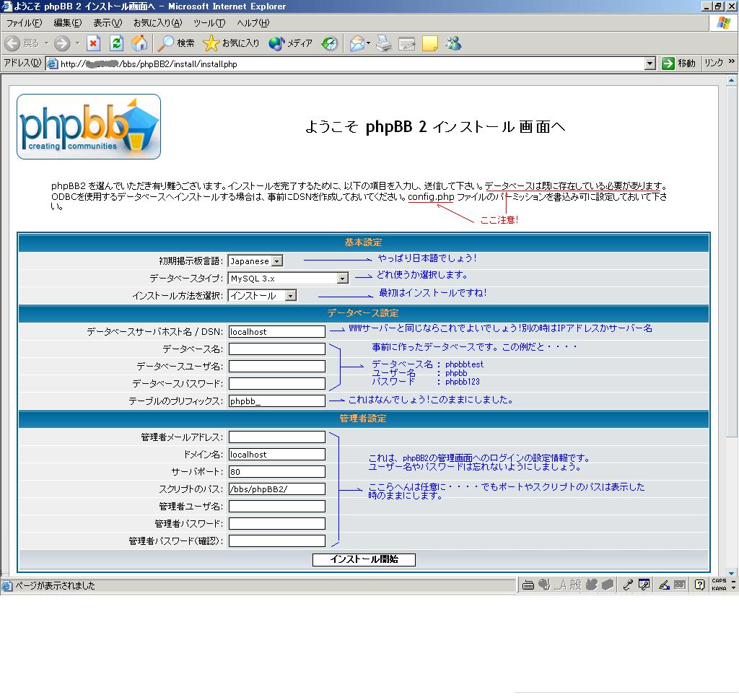739x700 pixels.
Task: Stop page loading with red X icon
Action: coord(94,44)
